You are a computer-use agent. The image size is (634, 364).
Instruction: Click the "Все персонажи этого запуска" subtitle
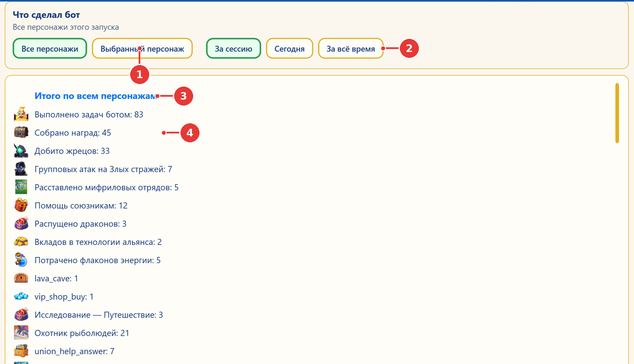point(66,27)
